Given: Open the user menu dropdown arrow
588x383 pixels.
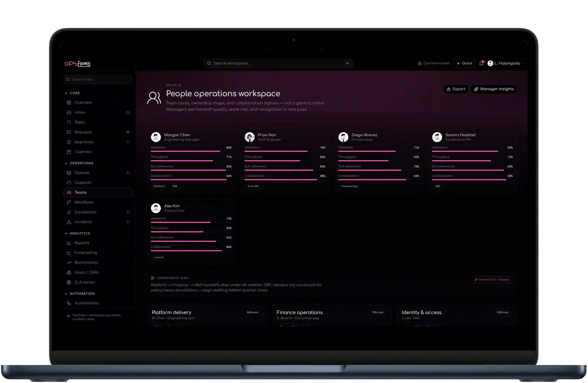Looking at the screenshot, I should click(x=522, y=63).
